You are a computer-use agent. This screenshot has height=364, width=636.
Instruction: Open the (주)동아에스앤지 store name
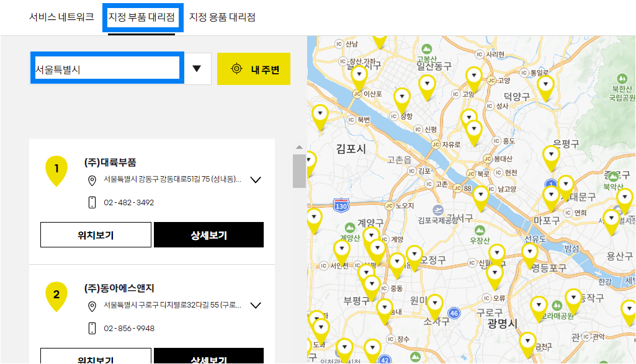click(x=119, y=288)
